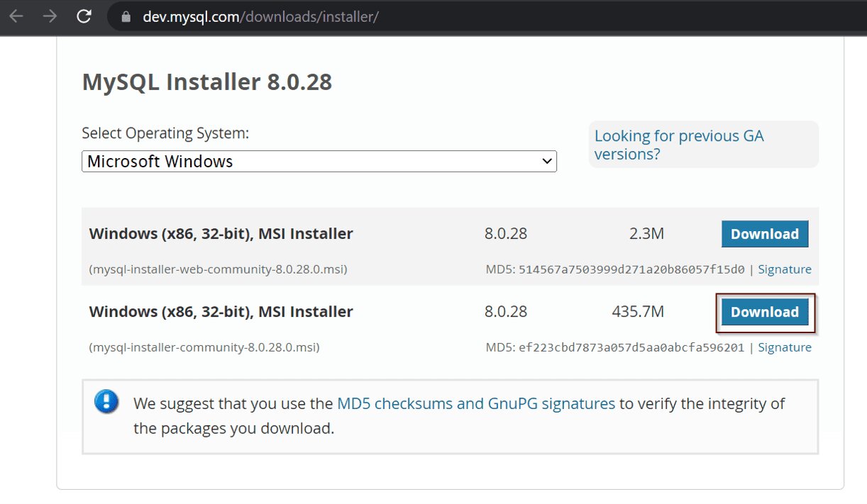Screen dimensions: 867x504
Task: Open Signature link for web-community installer
Action: point(785,269)
